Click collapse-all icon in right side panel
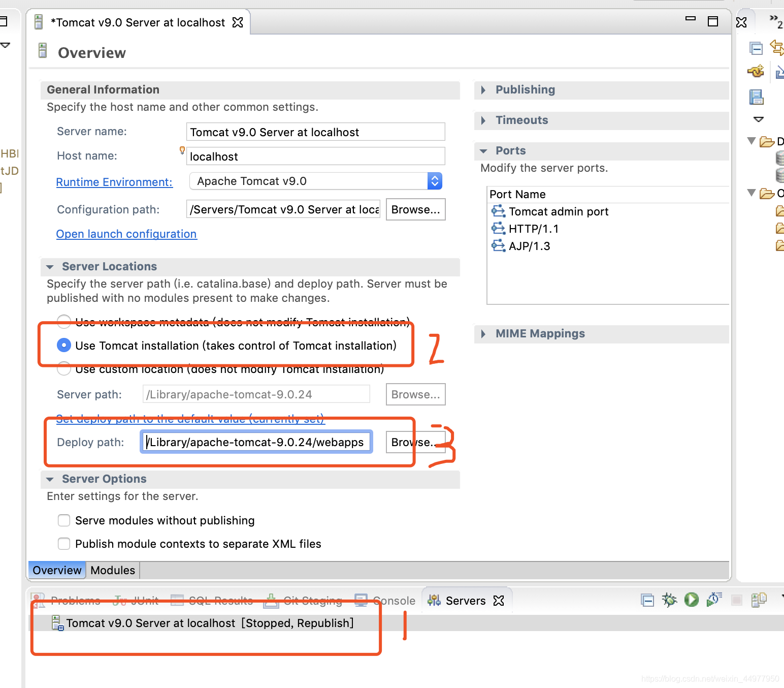Image resolution: width=784 pixels, height=688 pixels. pyautogui.click(x=756, y=48)
